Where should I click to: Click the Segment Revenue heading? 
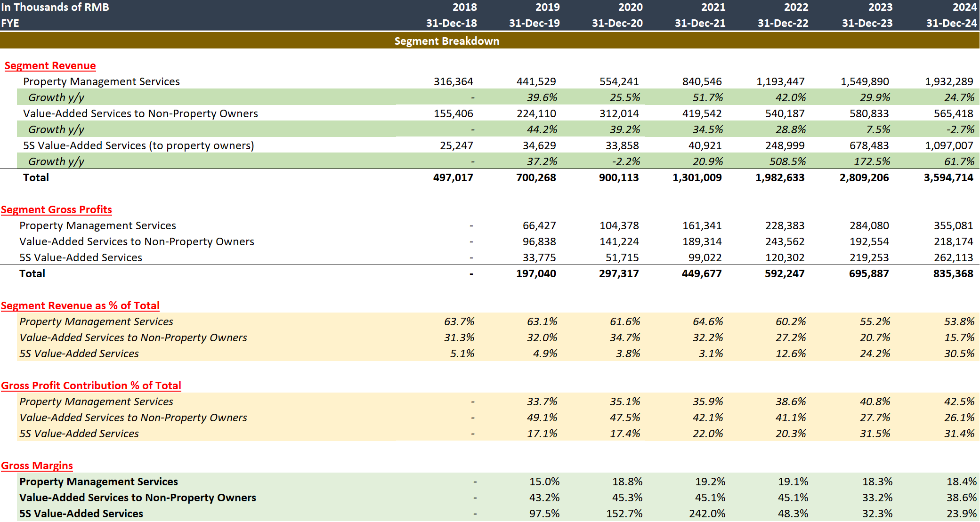tap(50, 66)
